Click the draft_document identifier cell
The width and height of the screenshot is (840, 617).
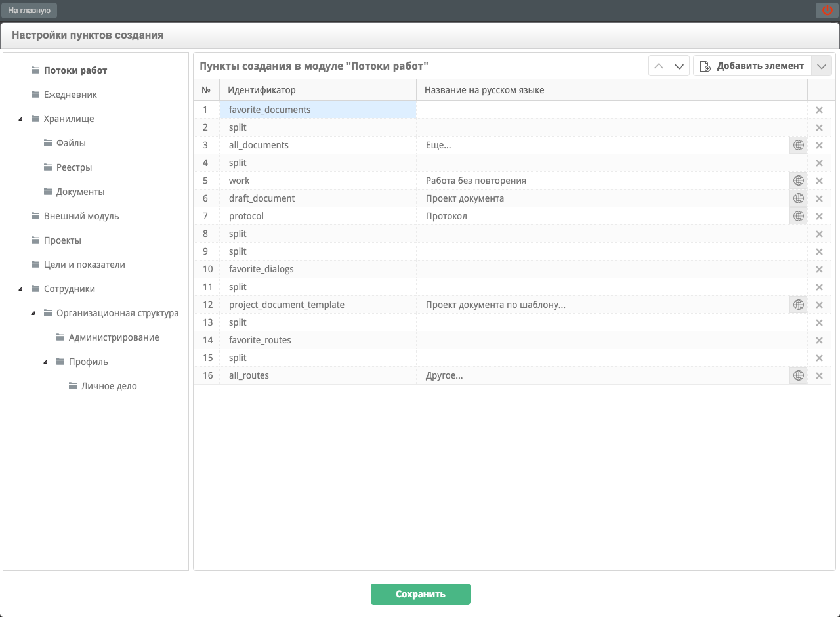tap(318, 198)
